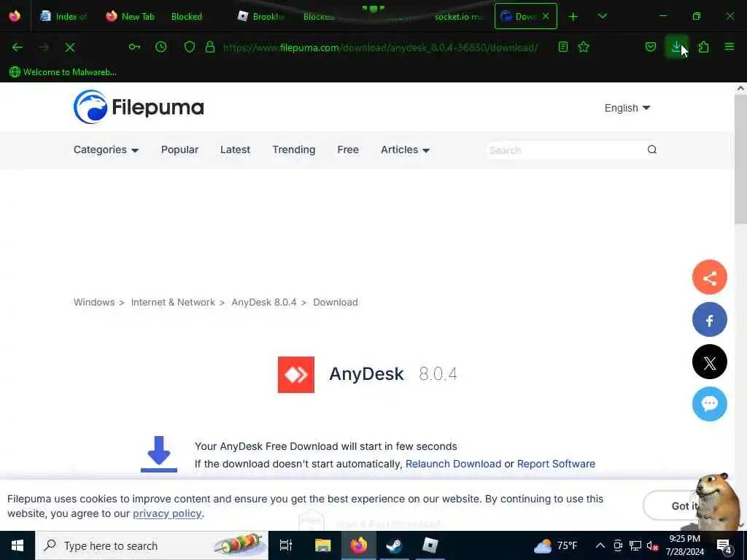Open the tracking protection shield icon
Image resolution: width=747 pixels, height=560 pixels.
coord(190,47)
